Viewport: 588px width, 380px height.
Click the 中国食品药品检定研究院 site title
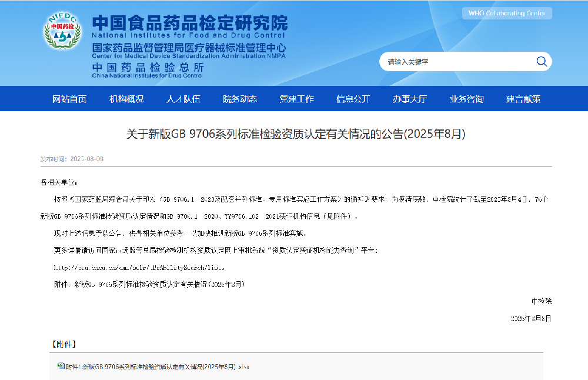click(188, 22)
